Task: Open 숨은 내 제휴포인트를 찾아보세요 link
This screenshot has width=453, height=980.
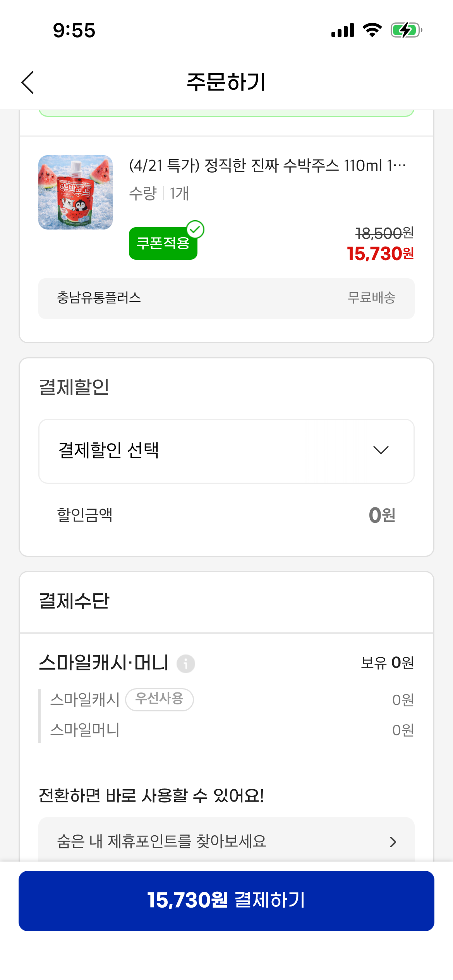Action: click(x=162, y=841)
